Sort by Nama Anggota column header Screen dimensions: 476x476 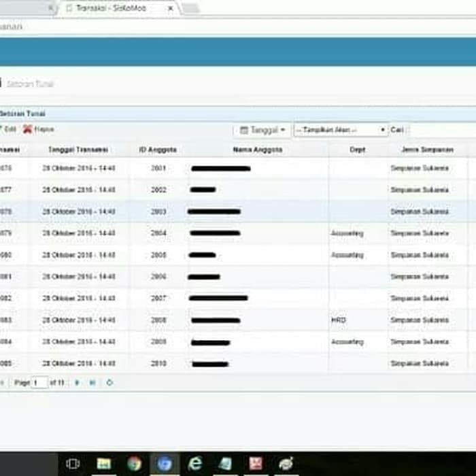[x=258, y=150]
